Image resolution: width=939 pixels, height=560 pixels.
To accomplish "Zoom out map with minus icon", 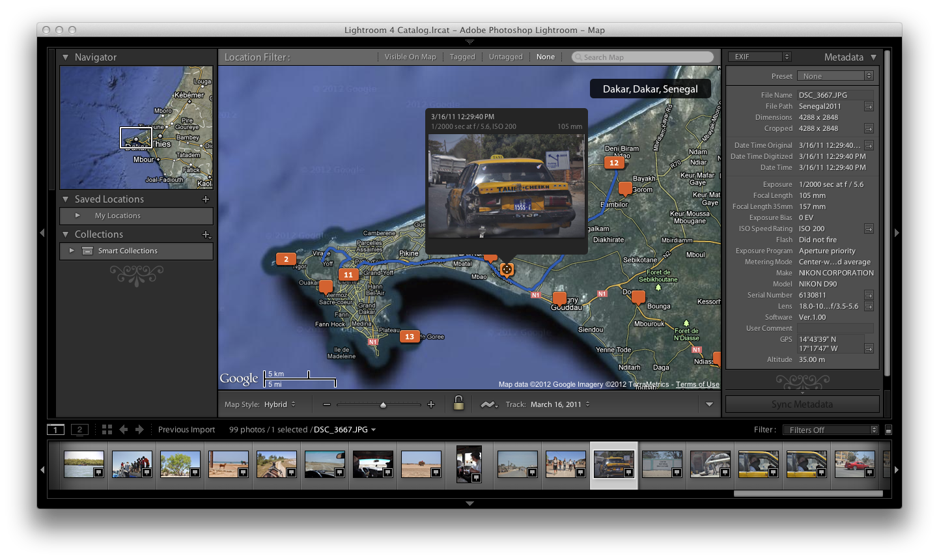I will coord(327,404).
